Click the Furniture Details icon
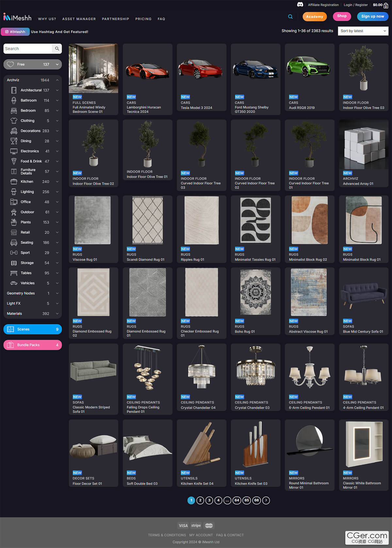The width and height of the screenshot is (392, 548). click(14, 171)
